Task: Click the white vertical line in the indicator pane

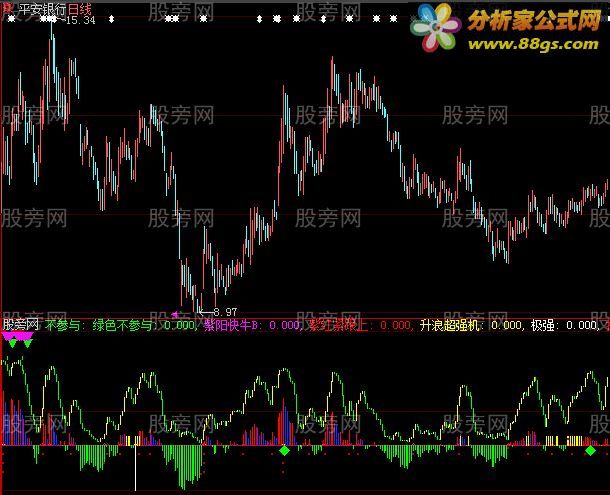Action: point(135,469)
